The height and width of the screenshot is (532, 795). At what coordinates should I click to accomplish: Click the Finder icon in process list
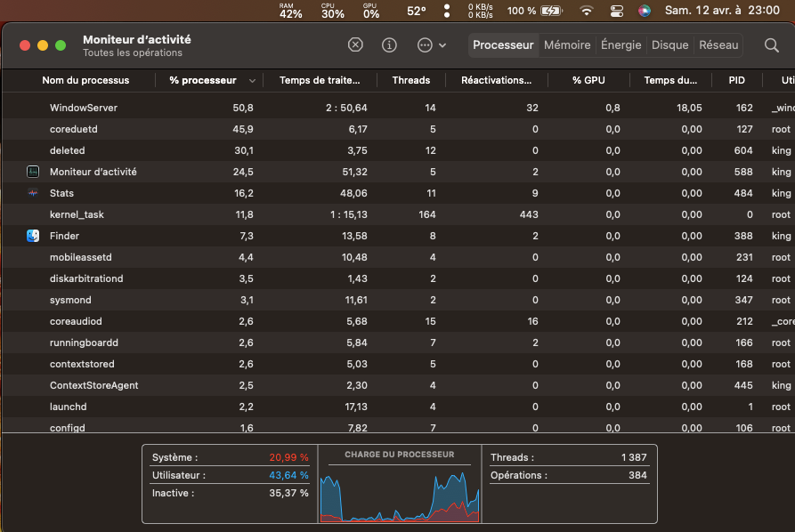pos(33,236)
